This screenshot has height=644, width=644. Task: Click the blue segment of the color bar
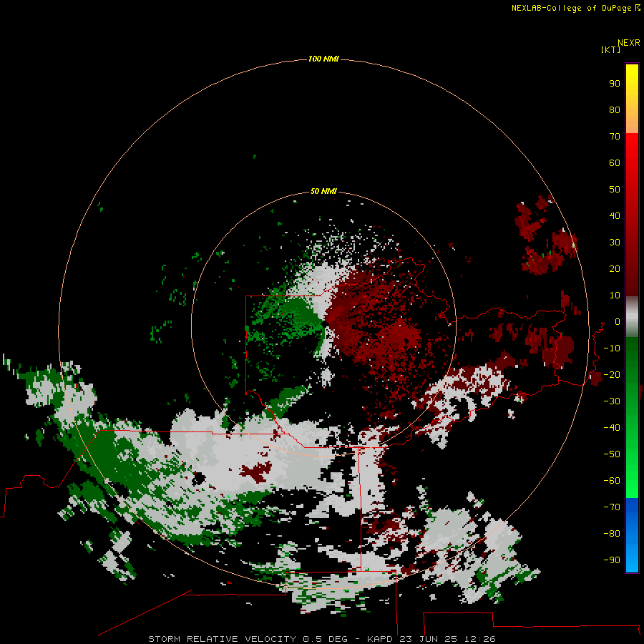click(632, 535)
